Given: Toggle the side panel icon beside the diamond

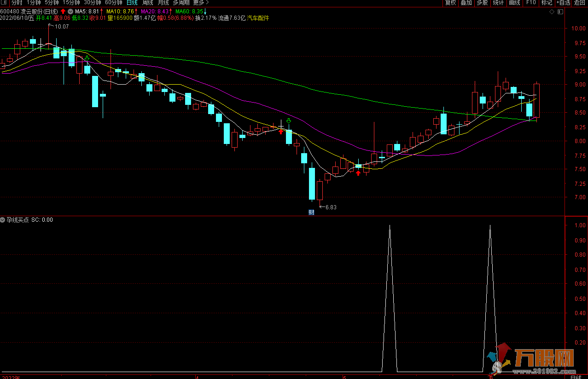Looking at the screenshot, I should (559, 11).
